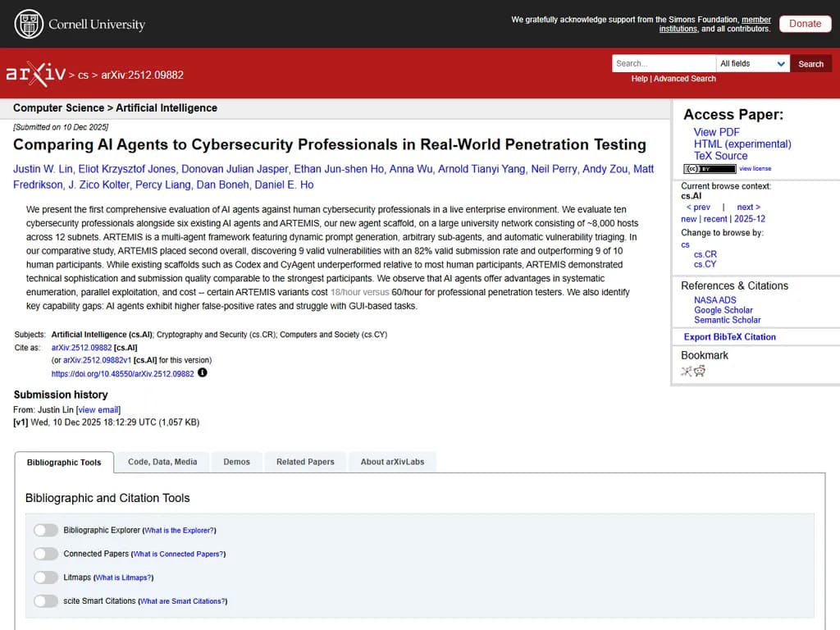Go to the next paper link
This screenshot has width=840, height=630.
(748, 208)
